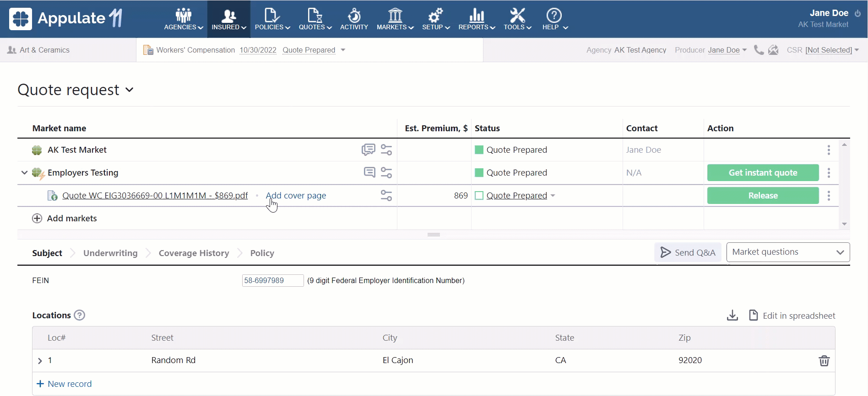The height and width of the screenshot is (396, 868).
Task: Click the Workers' Compensation policy document icon
Action: [x=148, y=50]
